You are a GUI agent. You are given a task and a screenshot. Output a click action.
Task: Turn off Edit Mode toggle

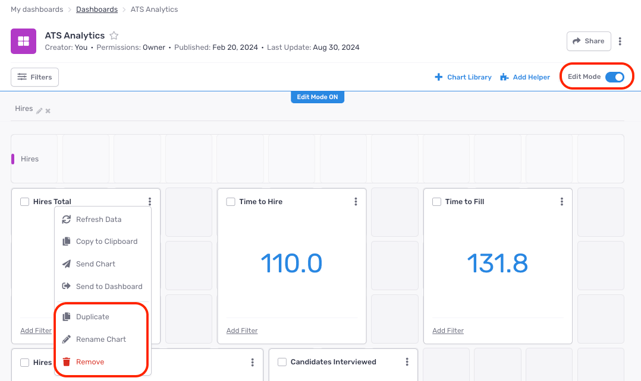[x=614, y=77]
